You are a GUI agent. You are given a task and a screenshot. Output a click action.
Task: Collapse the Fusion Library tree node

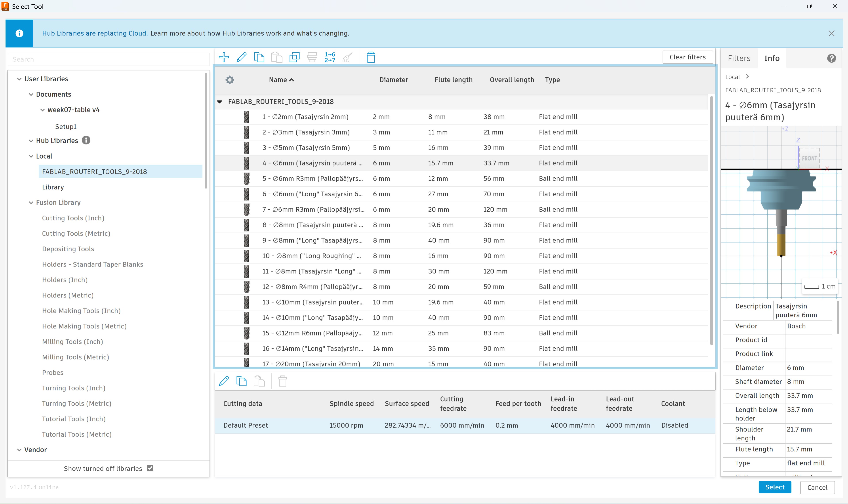31,202
